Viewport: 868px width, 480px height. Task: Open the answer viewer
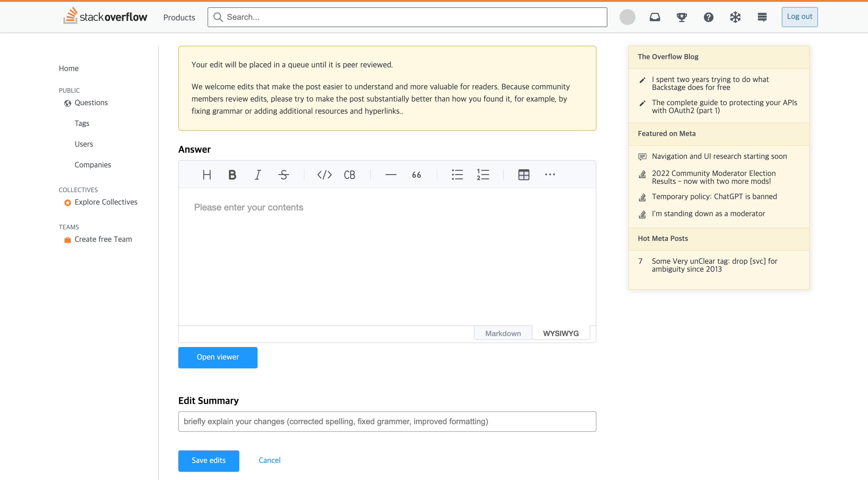[218, 357]
